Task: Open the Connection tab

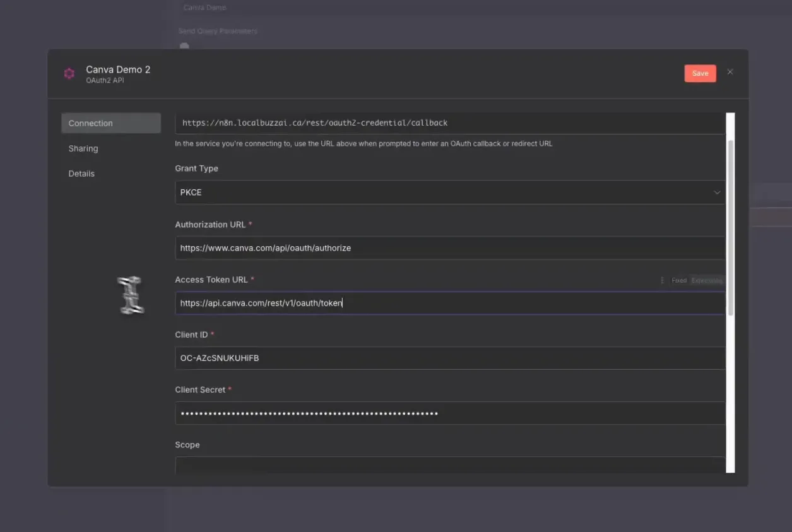Action: [111, 123]
